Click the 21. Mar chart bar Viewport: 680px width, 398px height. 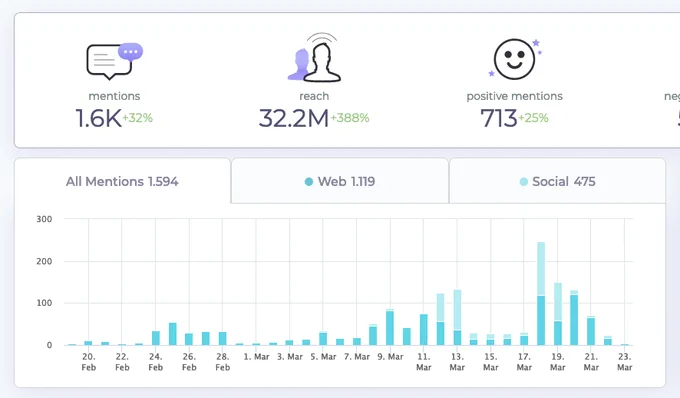pos(591,330)
